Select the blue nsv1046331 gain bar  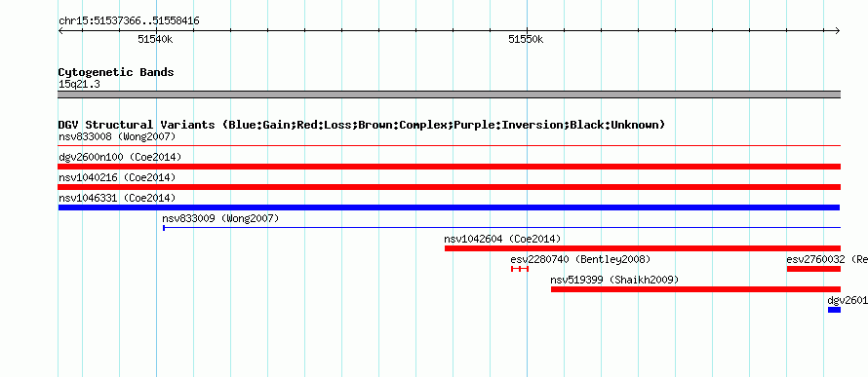(x=449, y=207)
